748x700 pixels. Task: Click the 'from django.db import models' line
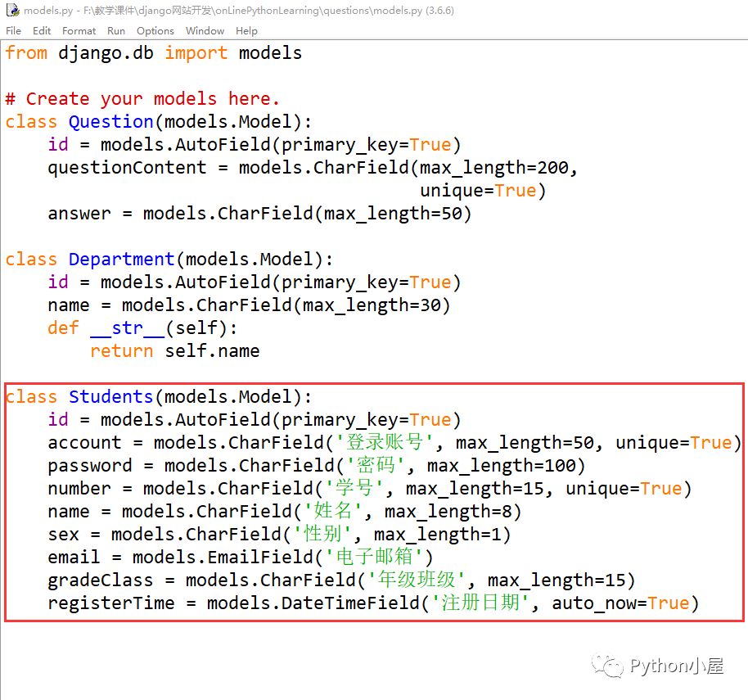pyautogui.click(x=154, y=53)
